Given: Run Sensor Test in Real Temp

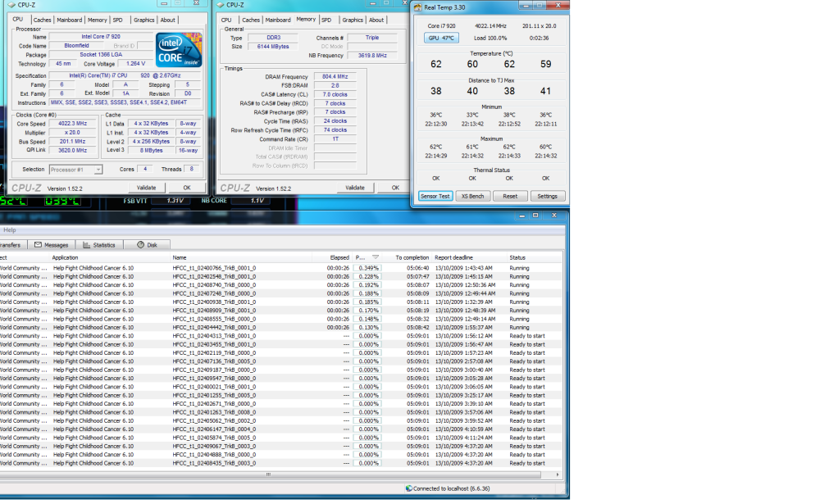Looking at the screenshot, I should click(435, 196).
